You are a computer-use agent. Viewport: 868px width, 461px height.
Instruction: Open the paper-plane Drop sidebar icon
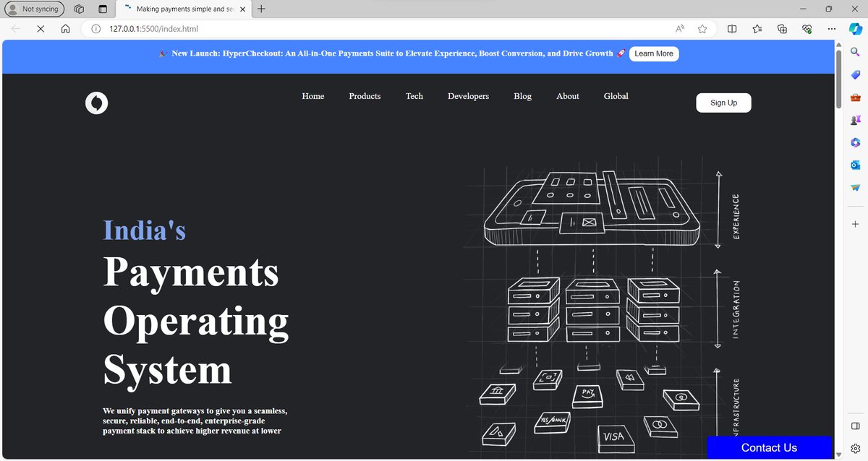pos(855,188)
